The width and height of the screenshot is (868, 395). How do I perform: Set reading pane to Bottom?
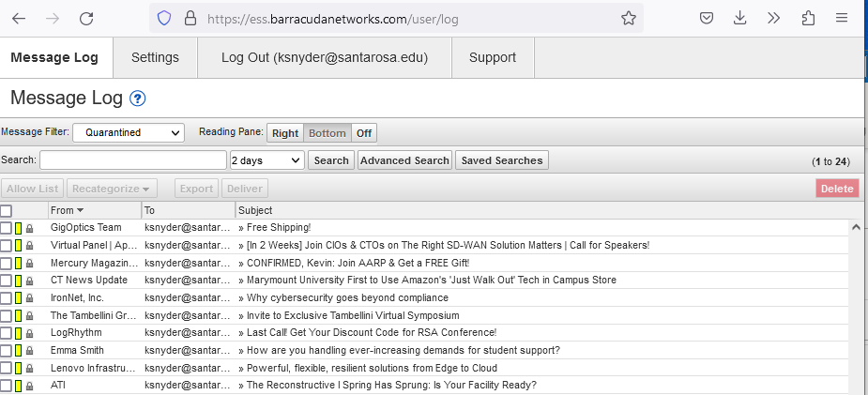pyautogui.click(x=327, y=133)
